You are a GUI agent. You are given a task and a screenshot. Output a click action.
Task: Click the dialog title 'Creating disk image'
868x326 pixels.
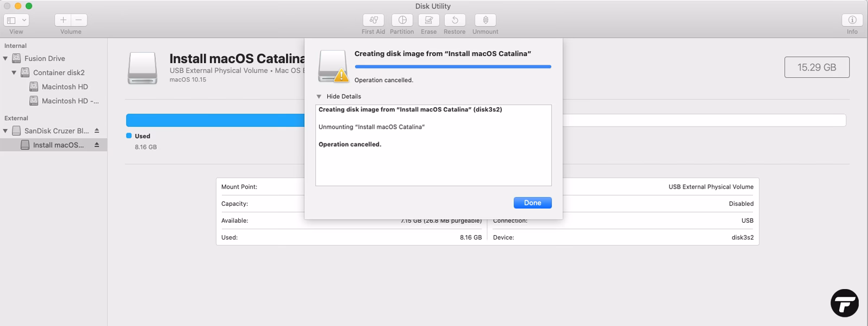point(443,54)
